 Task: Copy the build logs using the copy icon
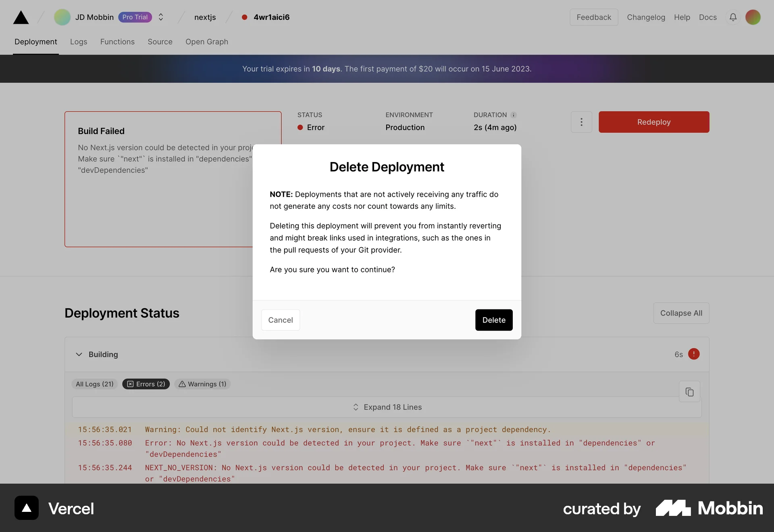click(x=689, y=391)
